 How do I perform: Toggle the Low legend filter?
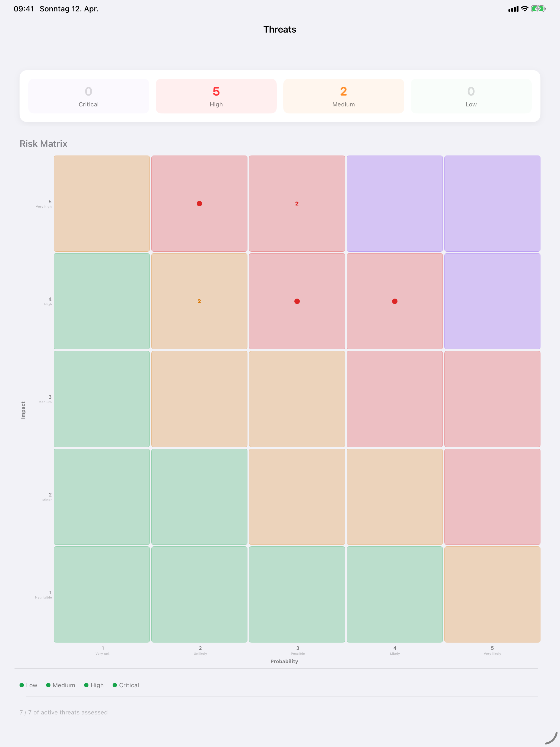28,685
